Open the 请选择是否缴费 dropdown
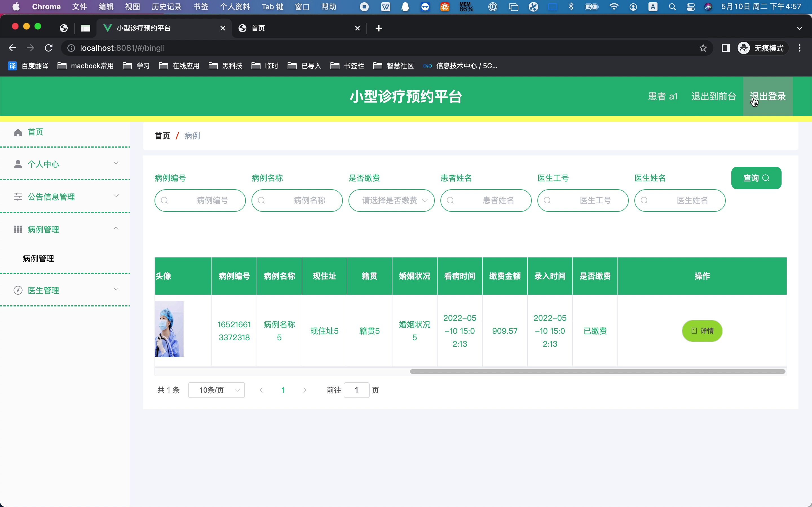 pyautogui.click(x=391, y=201)
